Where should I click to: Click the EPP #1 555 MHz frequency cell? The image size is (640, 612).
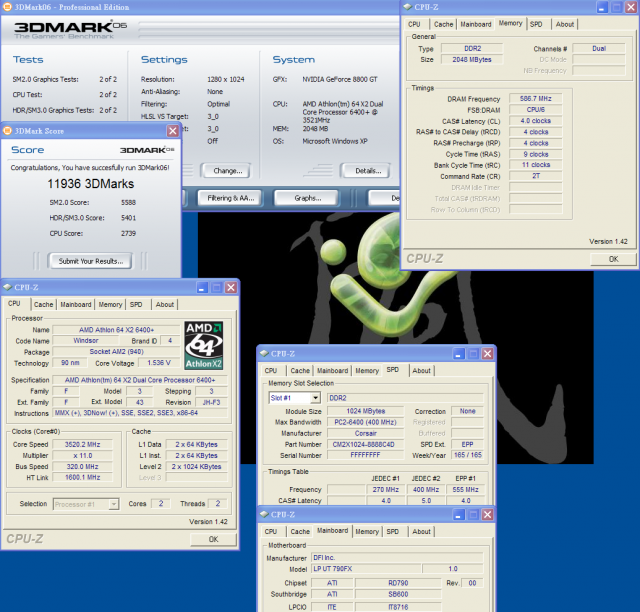(x=465, y=490)
